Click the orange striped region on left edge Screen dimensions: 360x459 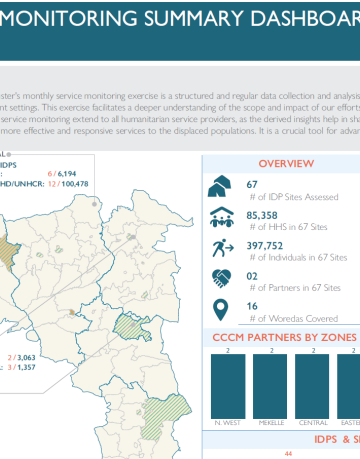point(8,252)
